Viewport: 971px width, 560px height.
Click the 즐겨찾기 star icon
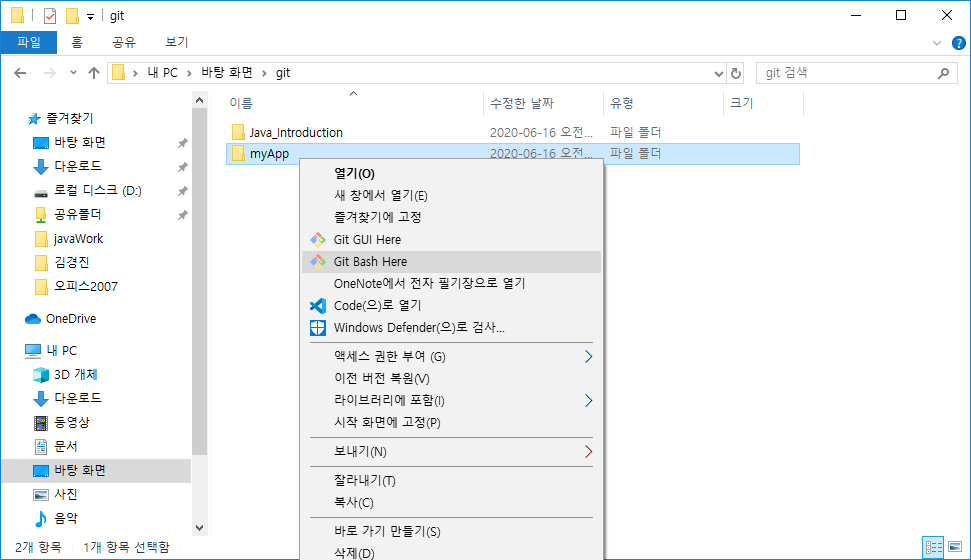34,118
